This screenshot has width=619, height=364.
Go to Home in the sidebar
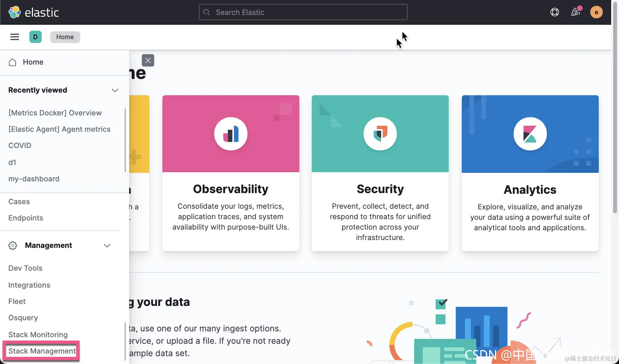33,62
